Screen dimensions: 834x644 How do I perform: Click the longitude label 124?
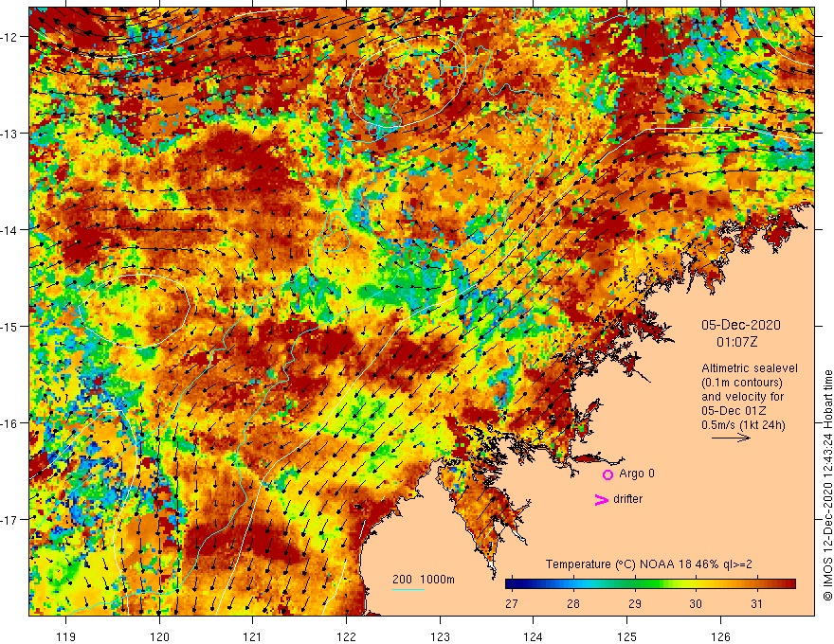click(534, 636)
